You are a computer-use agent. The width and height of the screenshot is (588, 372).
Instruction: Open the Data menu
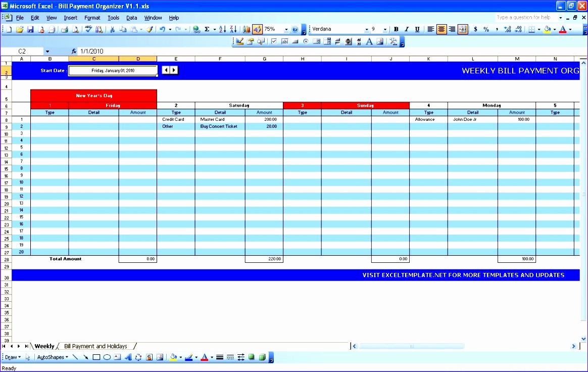point(131,18)
